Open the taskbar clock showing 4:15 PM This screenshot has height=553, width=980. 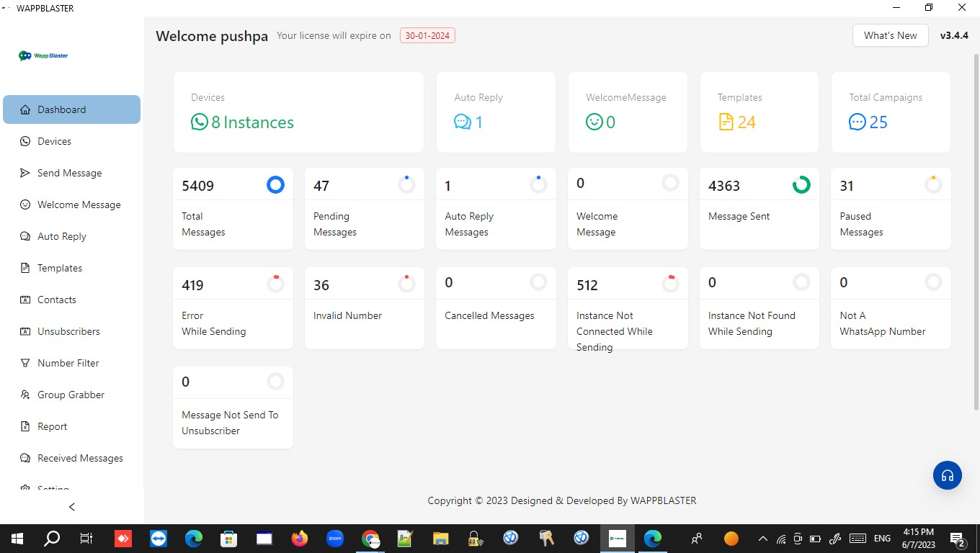pyautogui.click(x=918, y=538)
